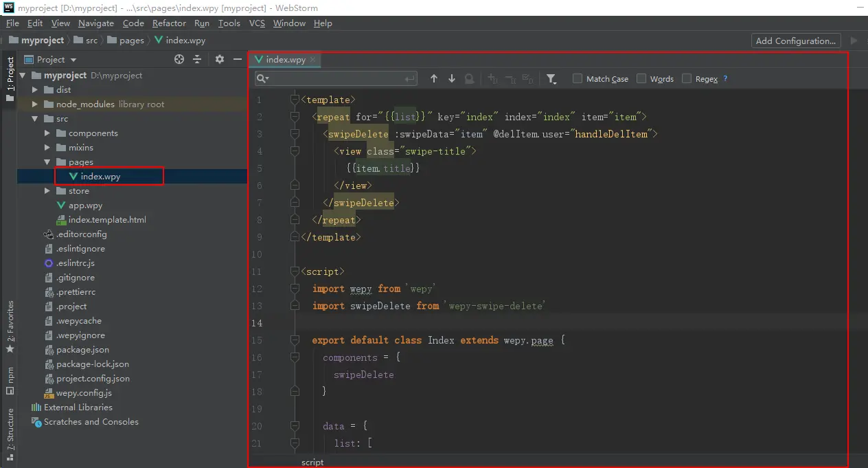Select project.config.json in the tree
The image size is (868, 468).
coord(93,378)
